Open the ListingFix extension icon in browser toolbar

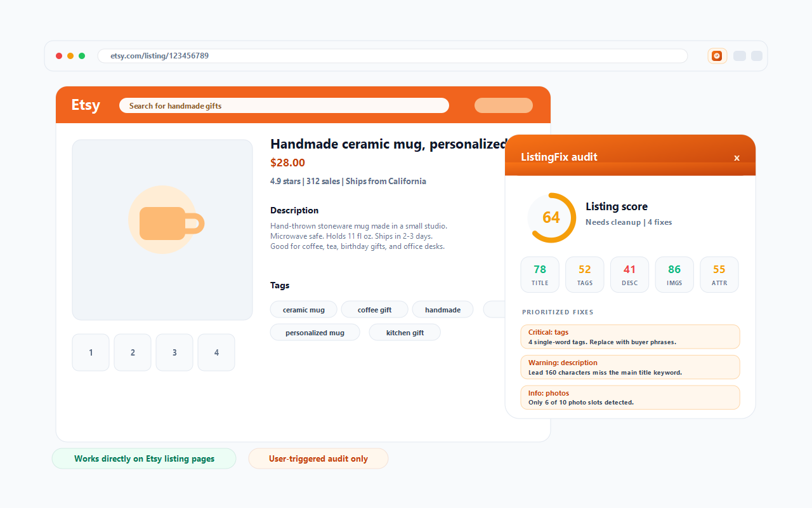tap(717, 56)
